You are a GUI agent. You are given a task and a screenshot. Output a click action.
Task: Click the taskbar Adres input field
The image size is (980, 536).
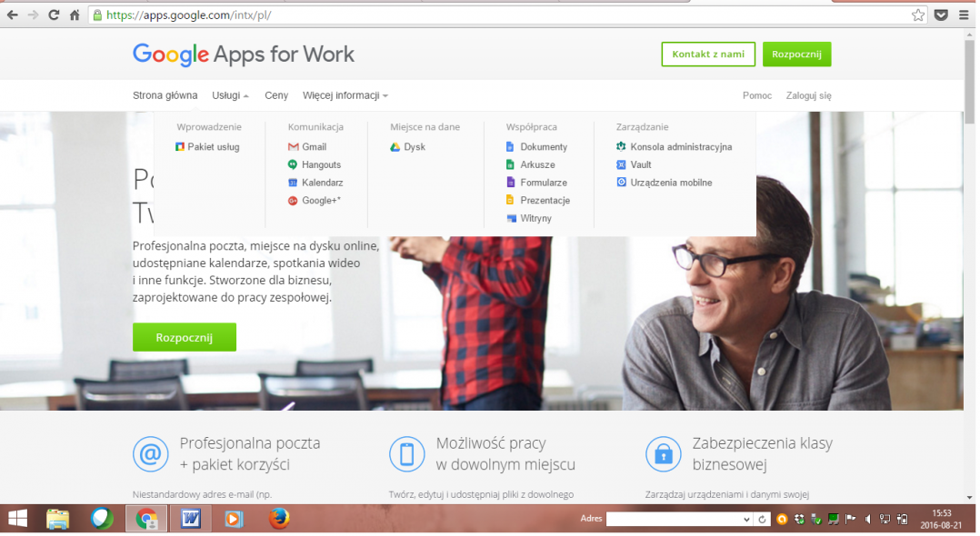[x=674, y=519]
